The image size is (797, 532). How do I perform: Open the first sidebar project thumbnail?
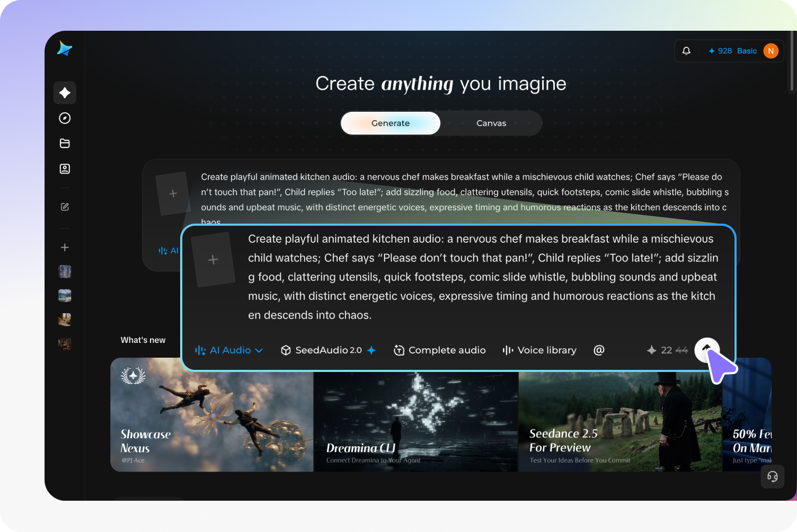[65, 272]
